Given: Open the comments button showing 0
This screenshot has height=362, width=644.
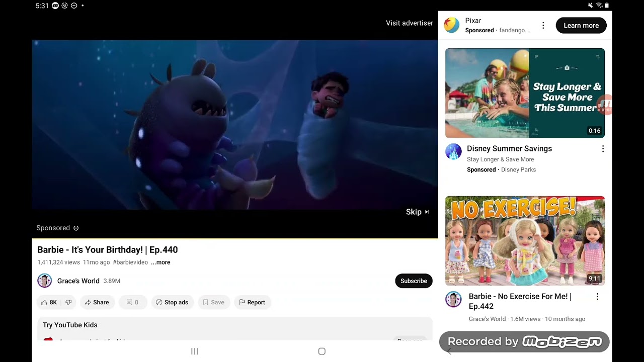Looking at the screenshot, I should (x=133, y=302).
